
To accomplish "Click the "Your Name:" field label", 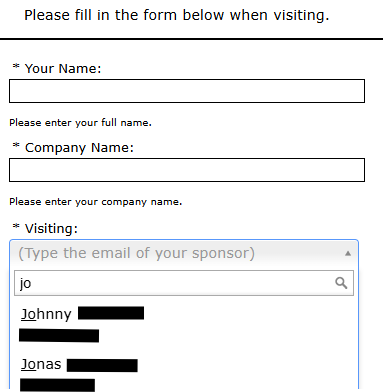I will (x=63, y=69).
